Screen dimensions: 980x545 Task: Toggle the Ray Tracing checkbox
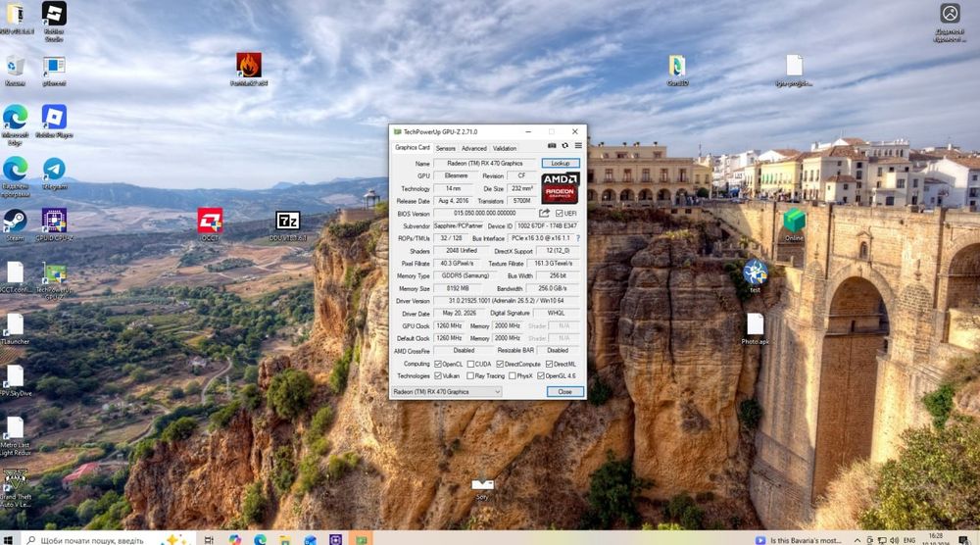click(470, 375)
